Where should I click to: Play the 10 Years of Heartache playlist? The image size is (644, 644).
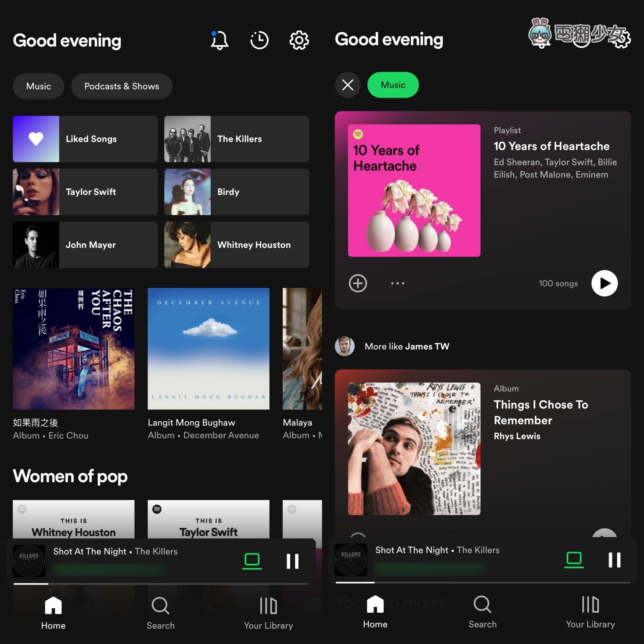pos(605,283)
